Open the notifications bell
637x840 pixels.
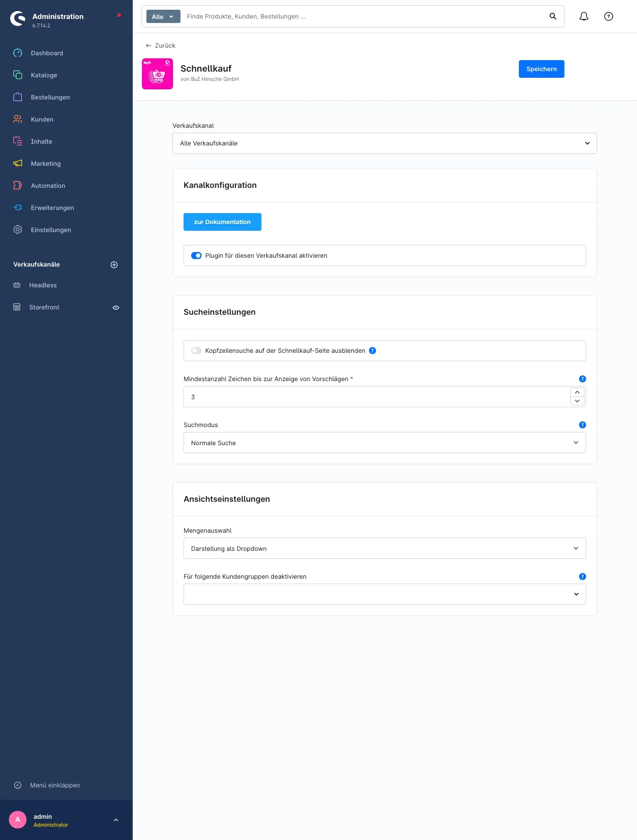(x=584, y=16)
